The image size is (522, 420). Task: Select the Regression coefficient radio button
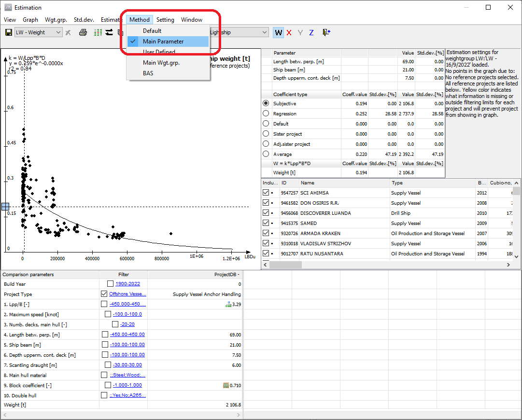coord(266,113)
